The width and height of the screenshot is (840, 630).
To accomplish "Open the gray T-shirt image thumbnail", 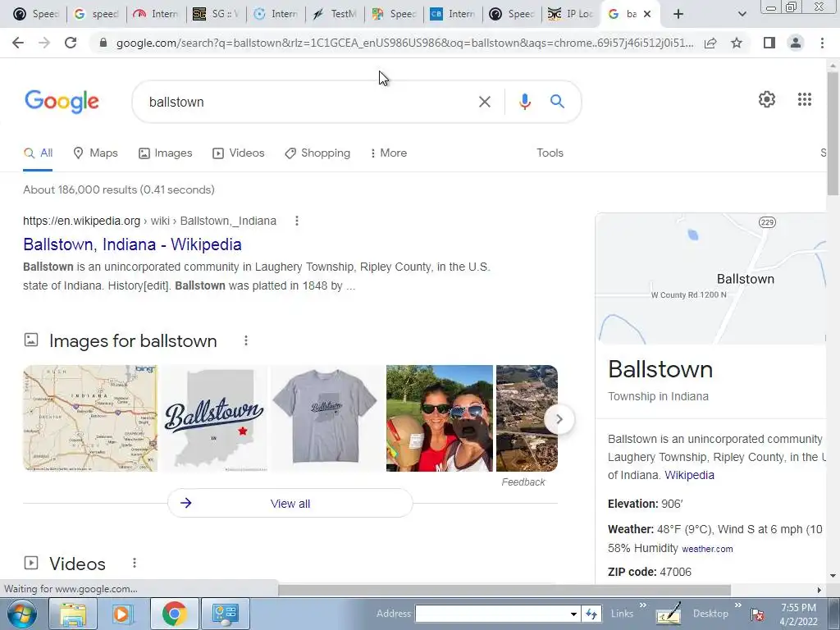I will coord(326,418).
